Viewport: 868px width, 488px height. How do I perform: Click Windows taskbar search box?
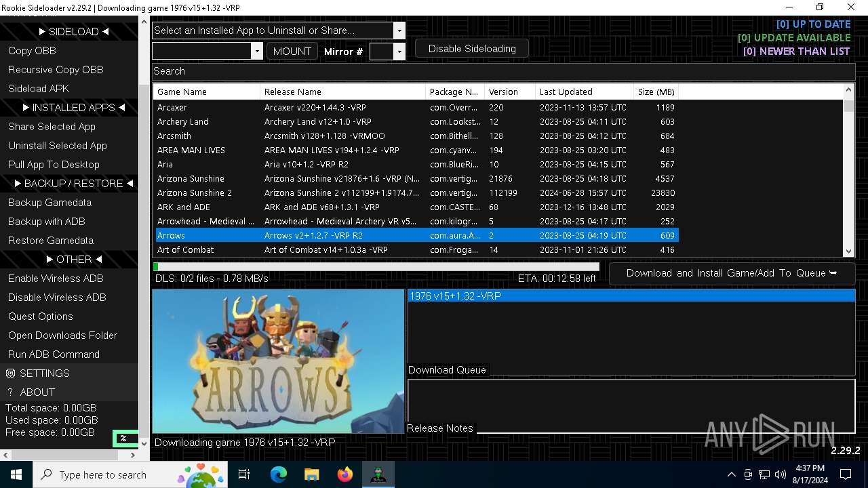click(131, 474)
